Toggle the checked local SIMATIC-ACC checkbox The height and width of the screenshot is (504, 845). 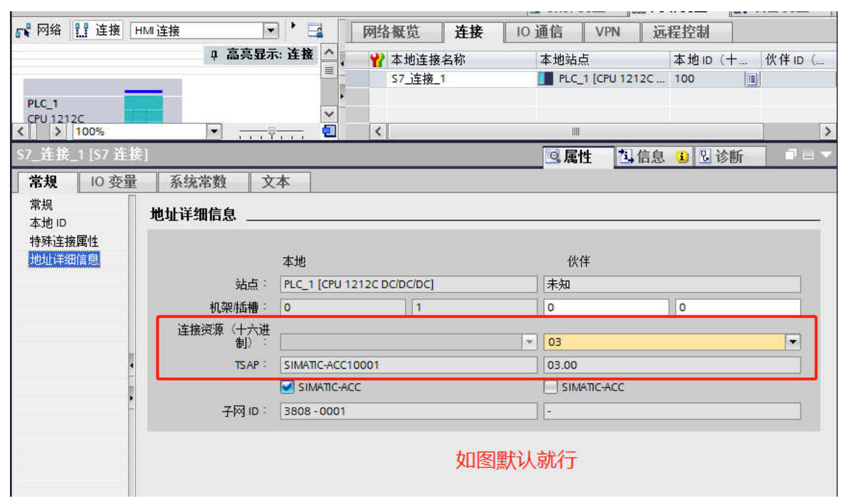[x=287, y=387]
